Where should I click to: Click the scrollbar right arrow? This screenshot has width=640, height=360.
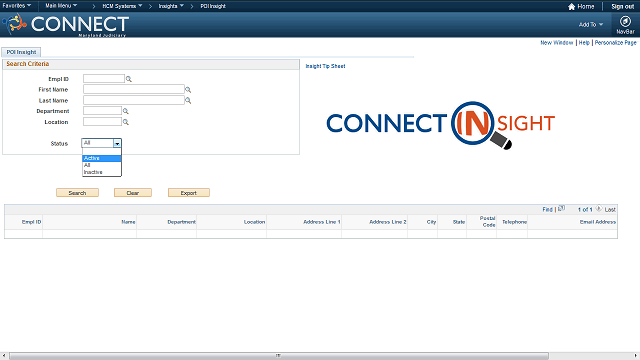pos(636,356)
